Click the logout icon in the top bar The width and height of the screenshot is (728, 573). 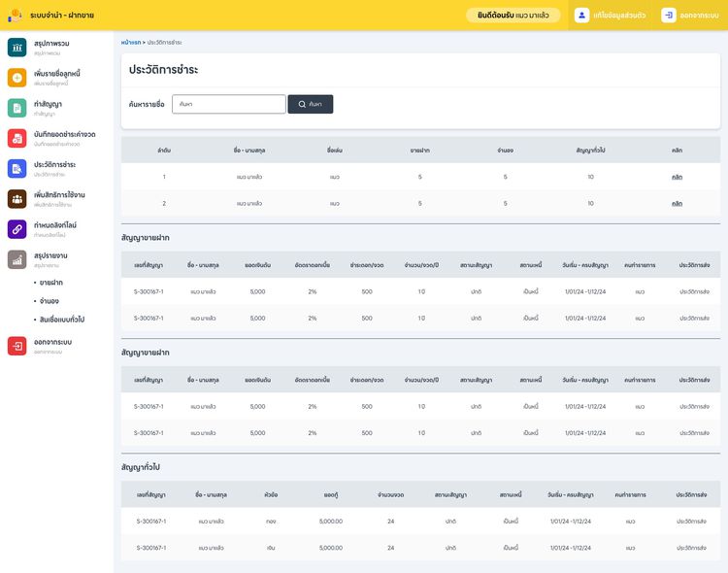[669, 16]
